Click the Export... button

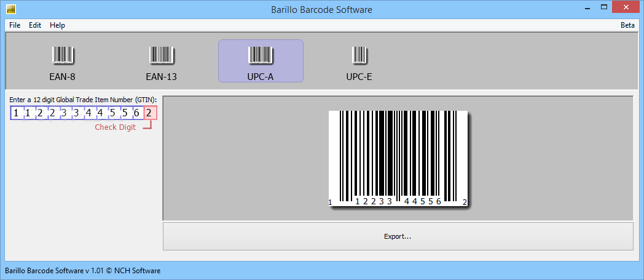pos(398,236)
